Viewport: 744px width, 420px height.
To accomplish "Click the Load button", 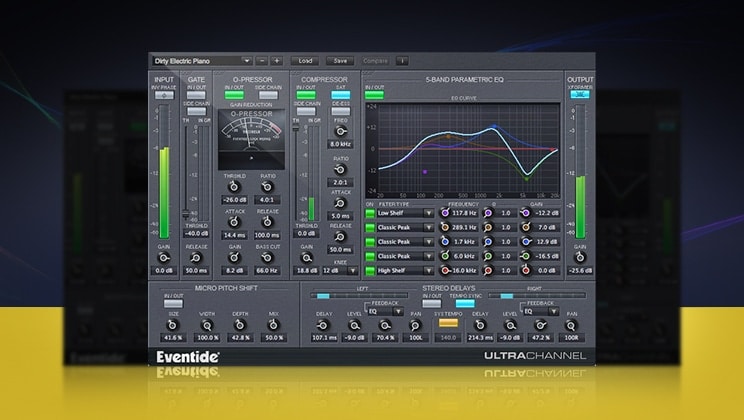I will click(305, 61).
